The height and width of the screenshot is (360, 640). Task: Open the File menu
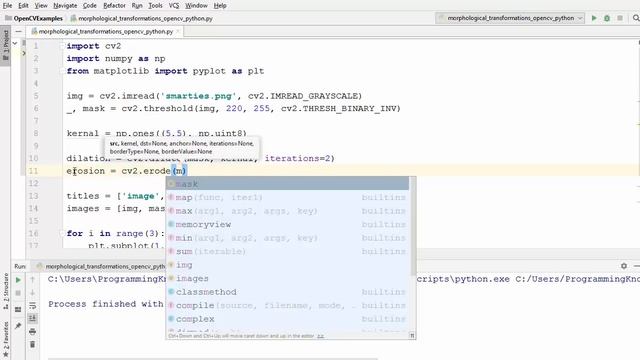pos(7,6)
